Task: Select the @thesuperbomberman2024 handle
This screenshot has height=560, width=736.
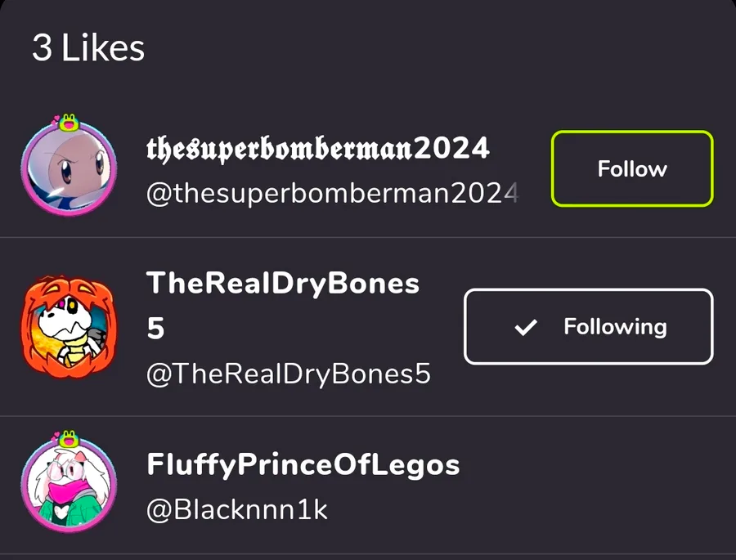Action: (x=331, y=194)
